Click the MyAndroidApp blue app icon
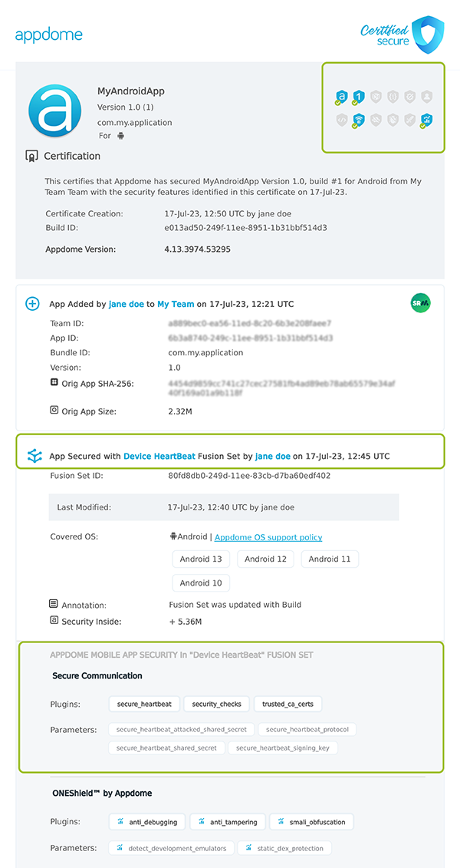 tap(54, 110)
